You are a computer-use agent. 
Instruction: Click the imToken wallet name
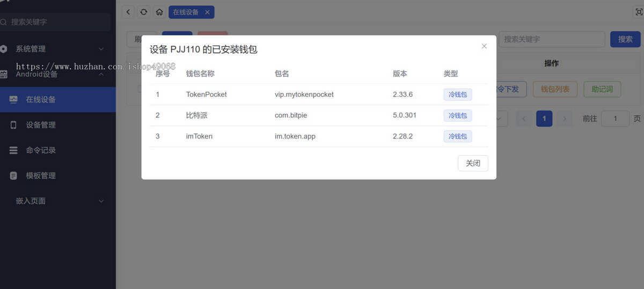tap(199, 136)
